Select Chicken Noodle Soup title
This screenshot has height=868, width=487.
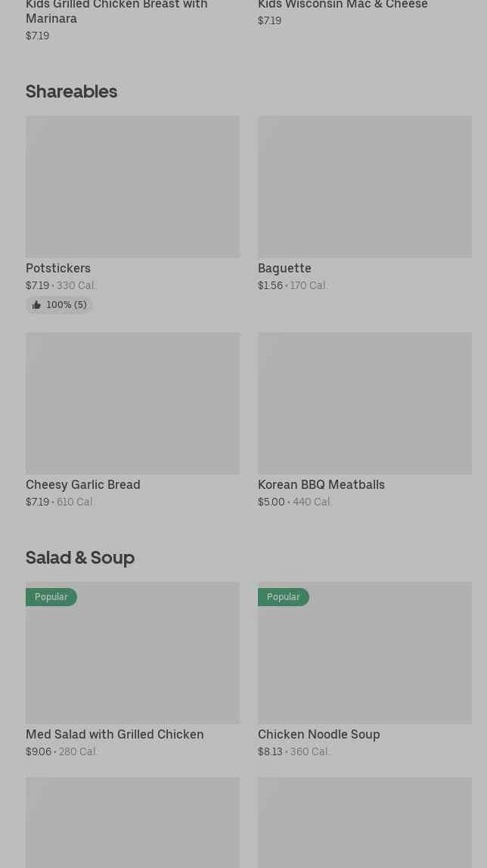(x=319, y=734)
